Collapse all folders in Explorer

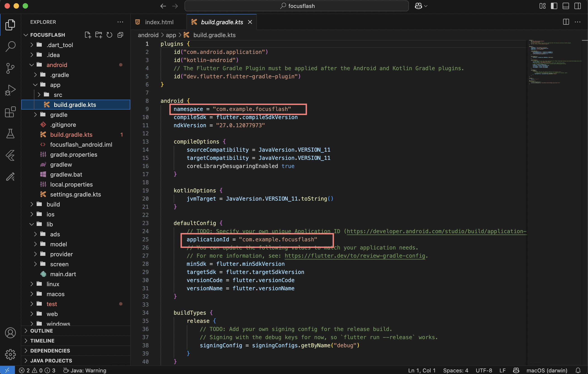[120, 35]
